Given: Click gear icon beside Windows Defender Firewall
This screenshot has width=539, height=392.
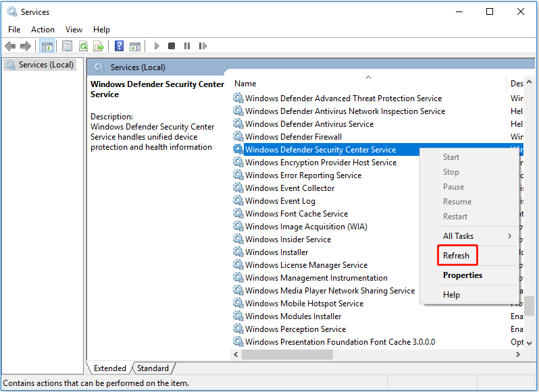Looking at the screenshot, I should click(x=238, y=136).
